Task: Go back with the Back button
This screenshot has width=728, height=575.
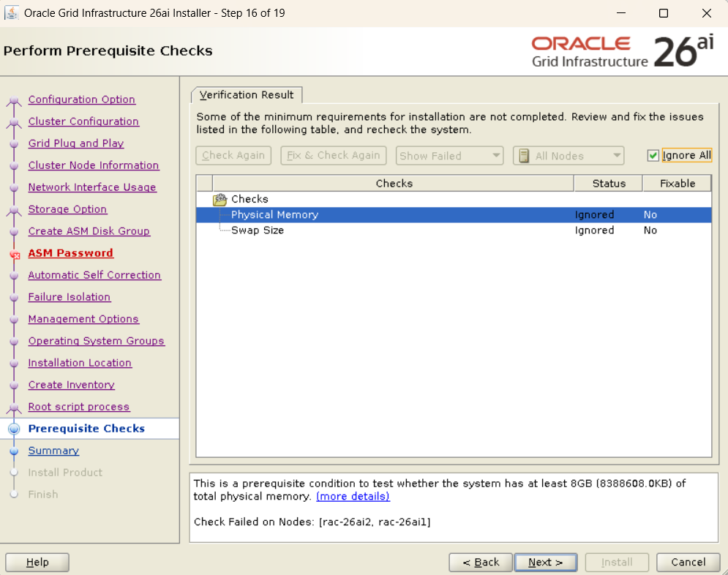Action: pos(479,563)
